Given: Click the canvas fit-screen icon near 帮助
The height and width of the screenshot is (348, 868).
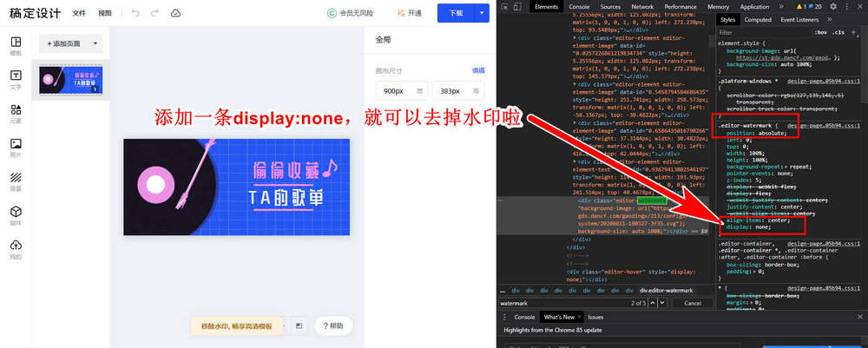Looking at the screenshot, I should tap(299, 325).
